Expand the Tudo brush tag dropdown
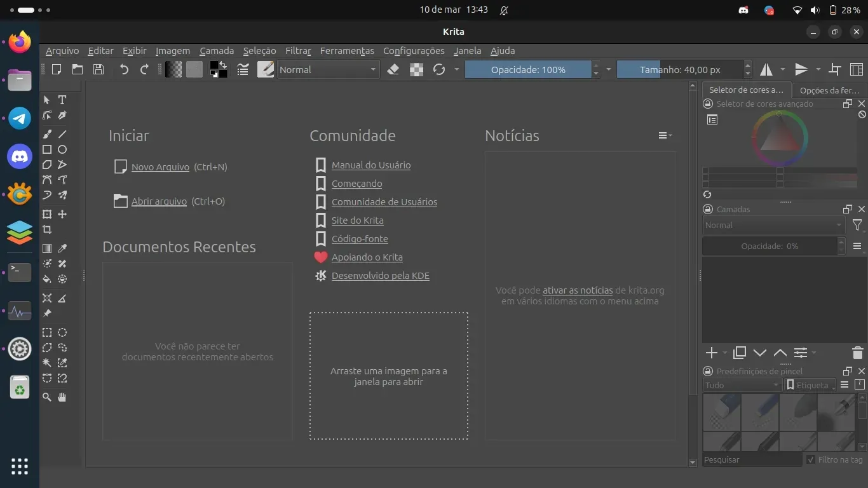Image resolution: width=868 pixels, height=488 pixels. point(742,385)
